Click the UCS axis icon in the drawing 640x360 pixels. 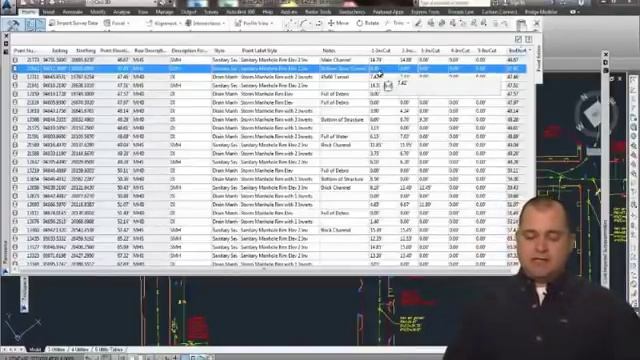click(x=22, y=328)
